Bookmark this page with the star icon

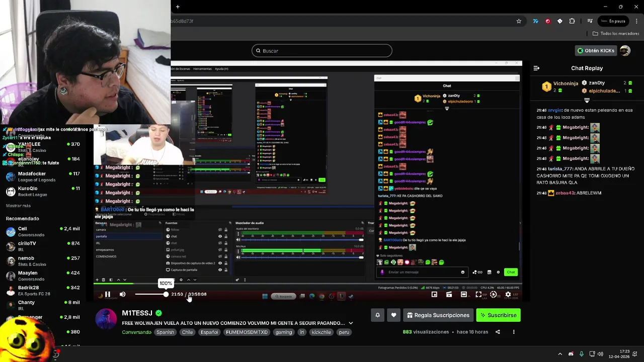click(519, 21)
